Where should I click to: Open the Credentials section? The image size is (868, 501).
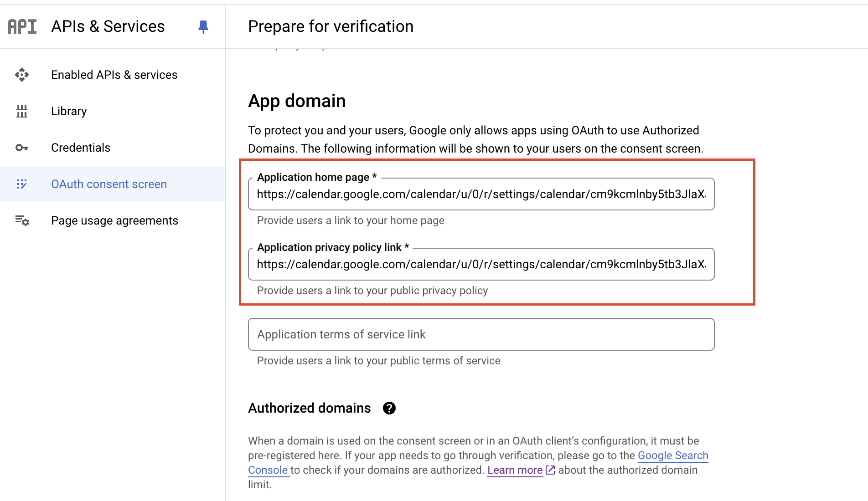(x=113, y=148)
